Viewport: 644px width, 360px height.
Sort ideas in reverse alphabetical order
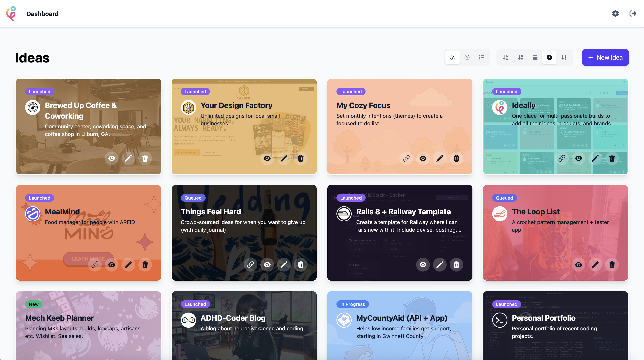(521, 57)
